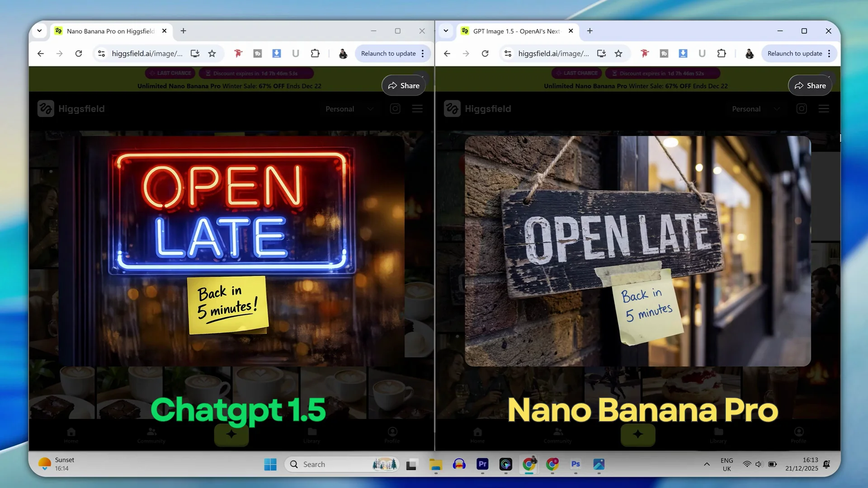Open Higgsfield's Instagram icon
This screenshot has height=488, width=868.
click(395, 108)
